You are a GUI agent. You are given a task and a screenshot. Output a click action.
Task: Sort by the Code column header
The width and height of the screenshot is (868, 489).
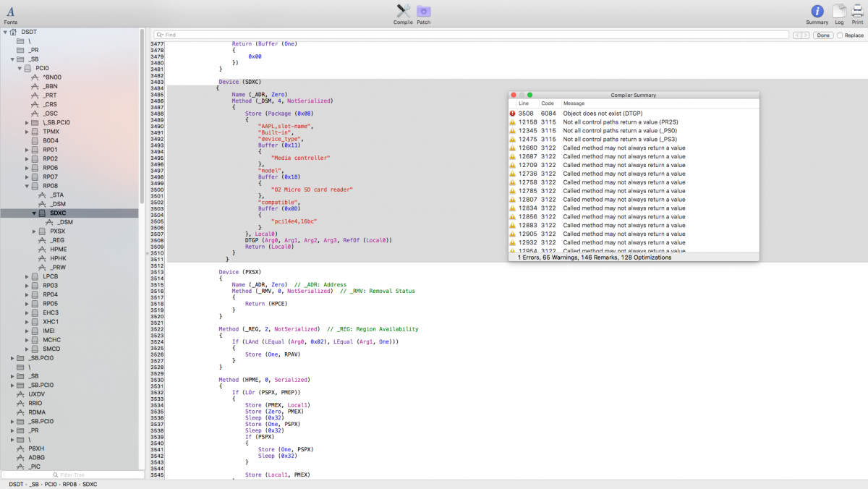point(548,103)
